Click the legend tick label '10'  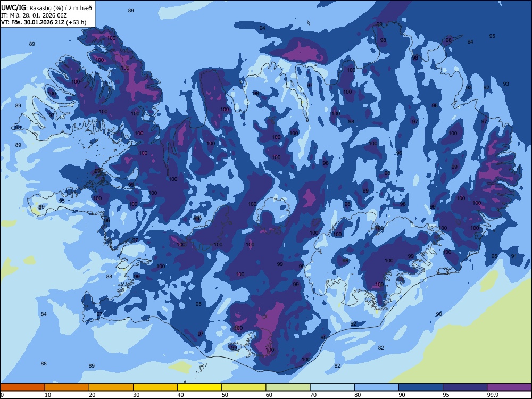tap(48, 395)
